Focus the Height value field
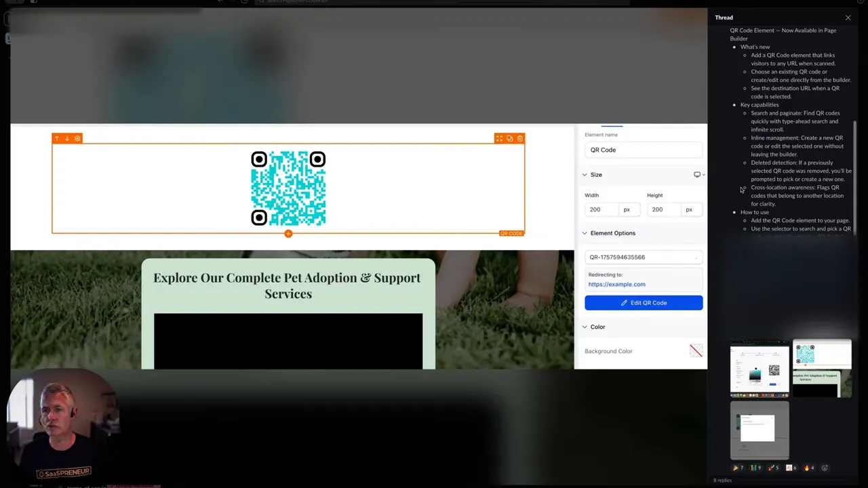Image resolution: width=868 pixels, height=488 pixels. pyautogui.click(x=664, y=209)
